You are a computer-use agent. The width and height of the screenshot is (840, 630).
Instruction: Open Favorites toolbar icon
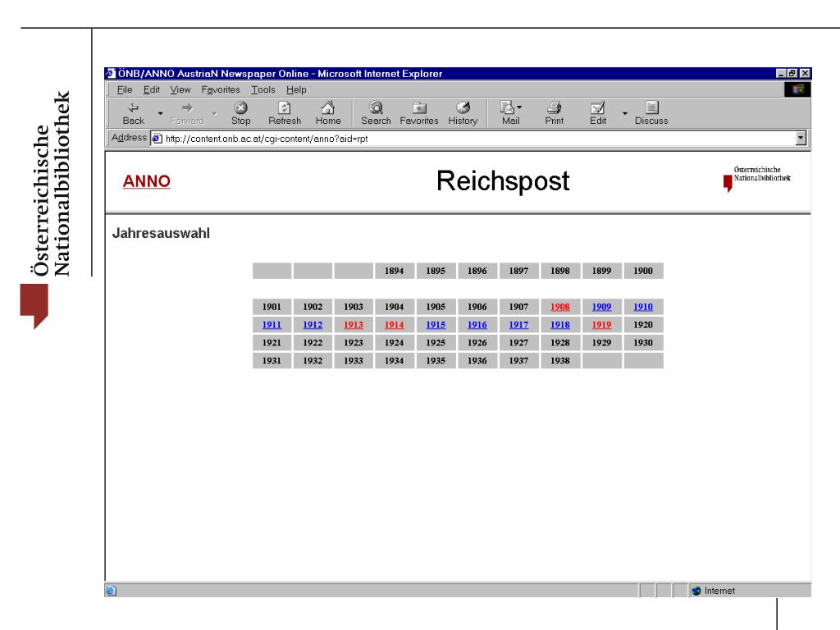click(419, 113)
